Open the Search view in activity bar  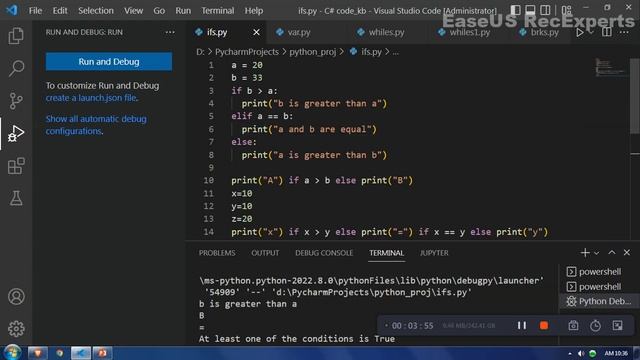16,68
